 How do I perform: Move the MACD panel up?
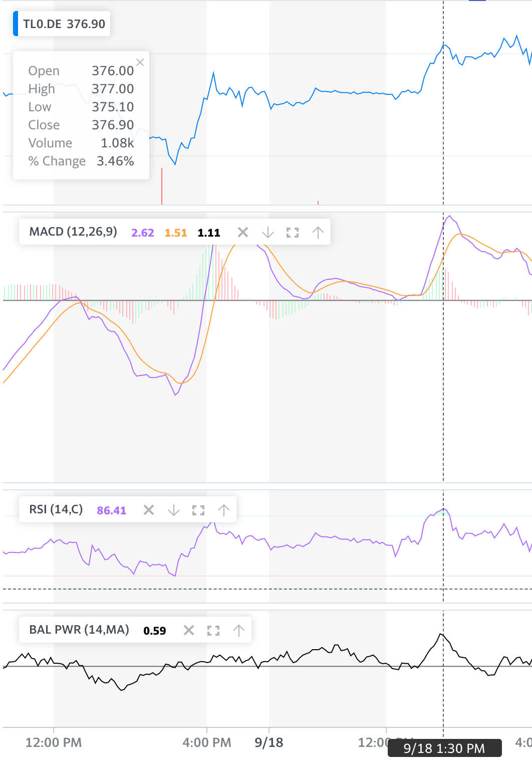[318, 232]
